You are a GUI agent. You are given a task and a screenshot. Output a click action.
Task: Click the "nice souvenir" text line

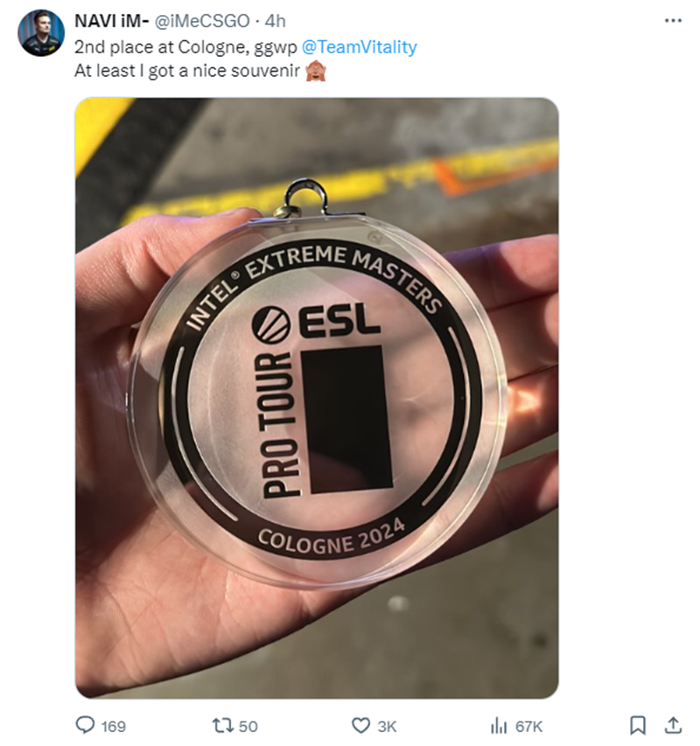pyautogui.click(x=187, y=71)
